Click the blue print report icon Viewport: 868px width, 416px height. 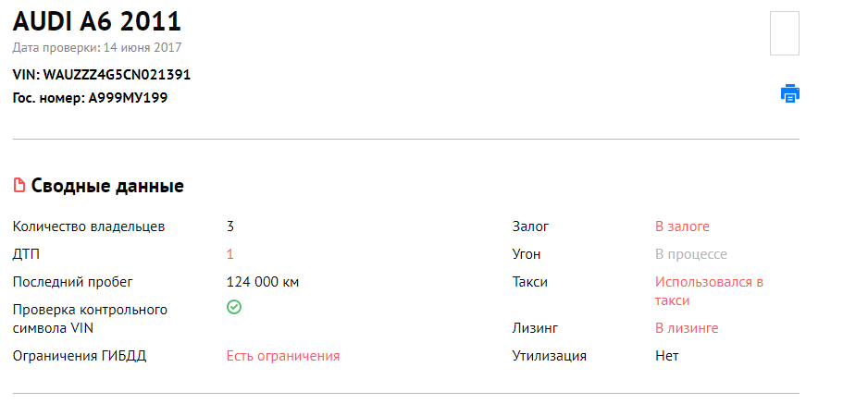790,93
